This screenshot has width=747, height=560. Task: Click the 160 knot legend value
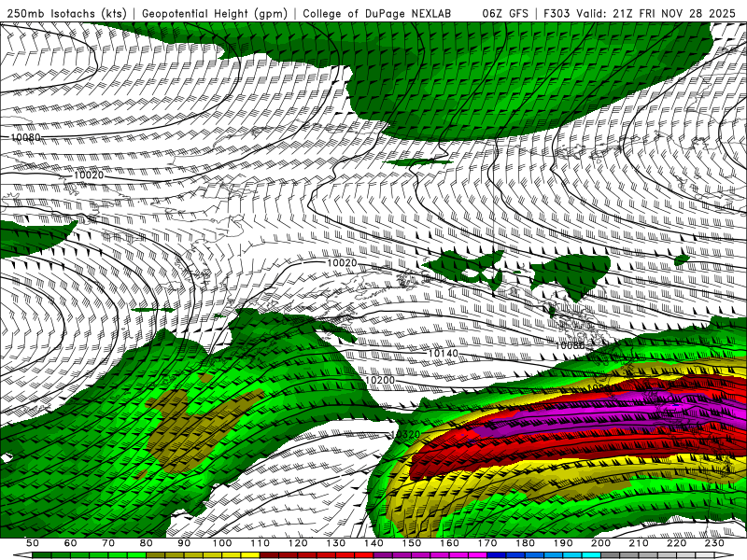pos(449,543)
